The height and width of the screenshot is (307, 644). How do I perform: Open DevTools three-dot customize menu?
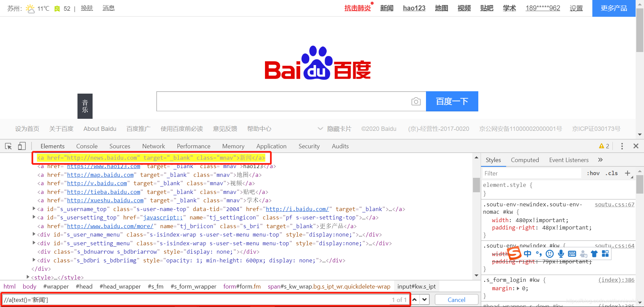[622, 146]
